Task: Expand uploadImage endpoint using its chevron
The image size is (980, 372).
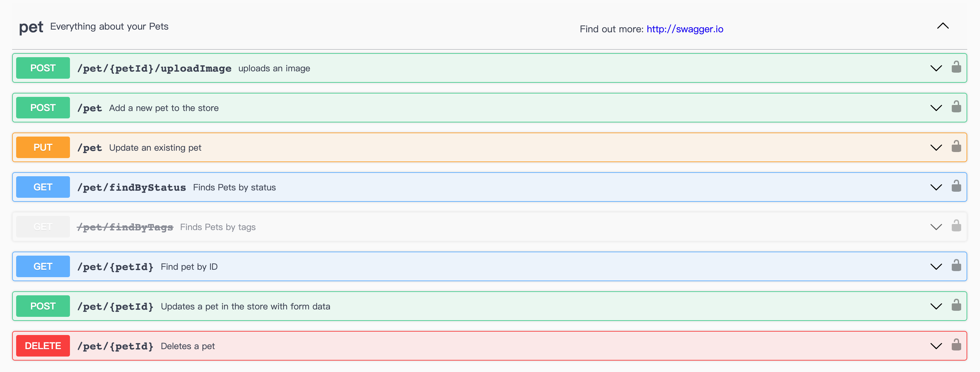Action: coord(936,69)
